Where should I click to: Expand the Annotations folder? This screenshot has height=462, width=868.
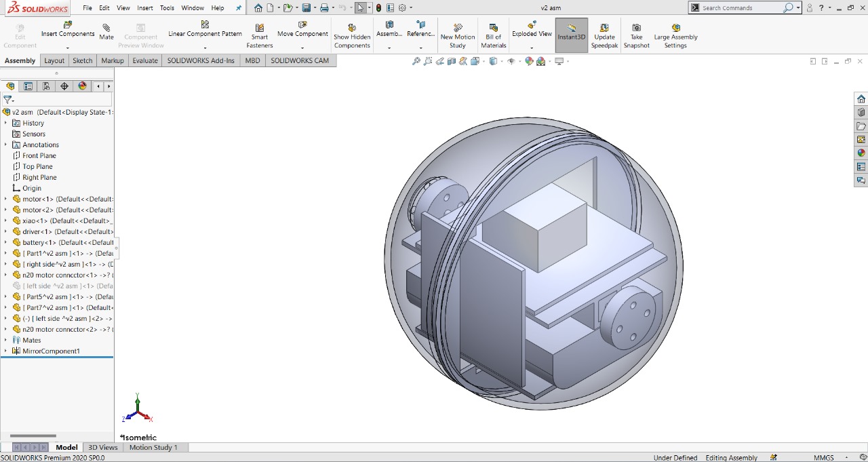coord(5,145)
